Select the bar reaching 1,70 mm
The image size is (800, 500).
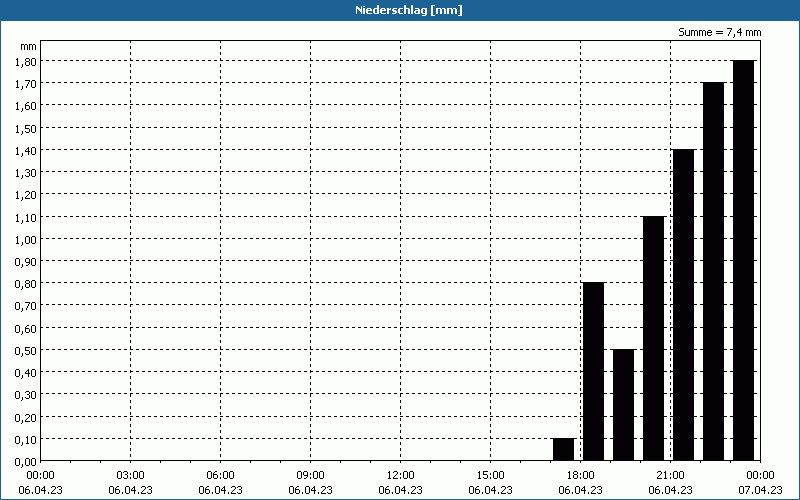tap(714, 271)
